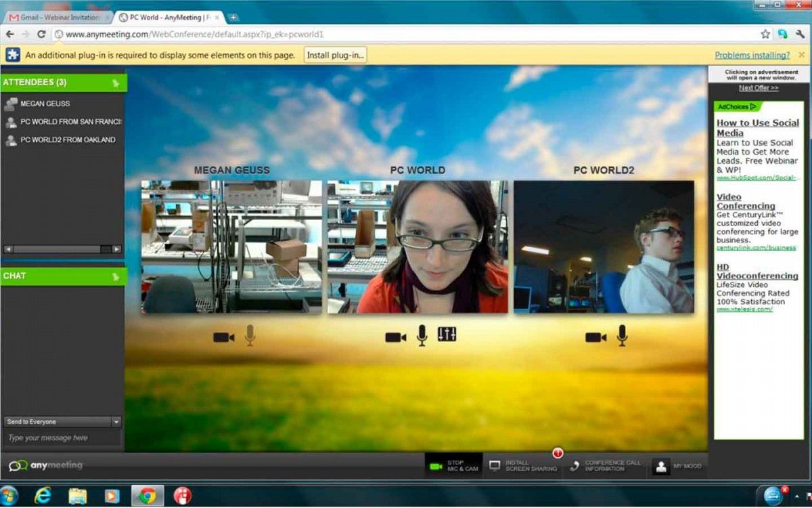The image size is (812, 508).
Task: Click PC World2 from Oakland avatar icon
Action: point(11,140)
